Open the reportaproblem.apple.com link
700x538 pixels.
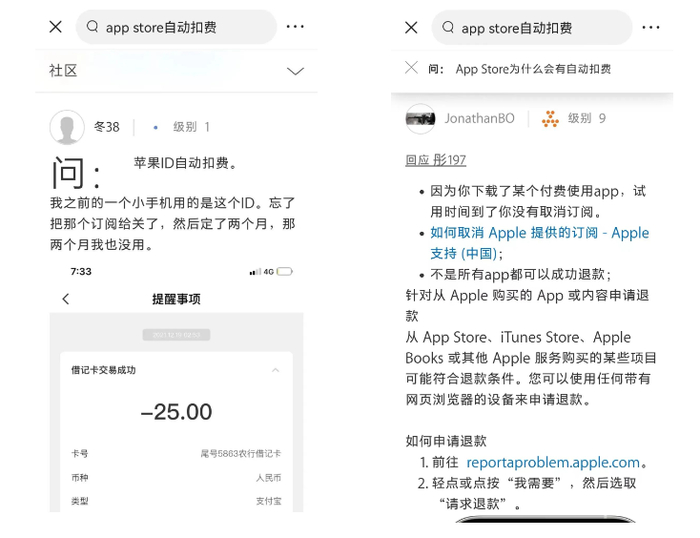click(x=553, y=462)
